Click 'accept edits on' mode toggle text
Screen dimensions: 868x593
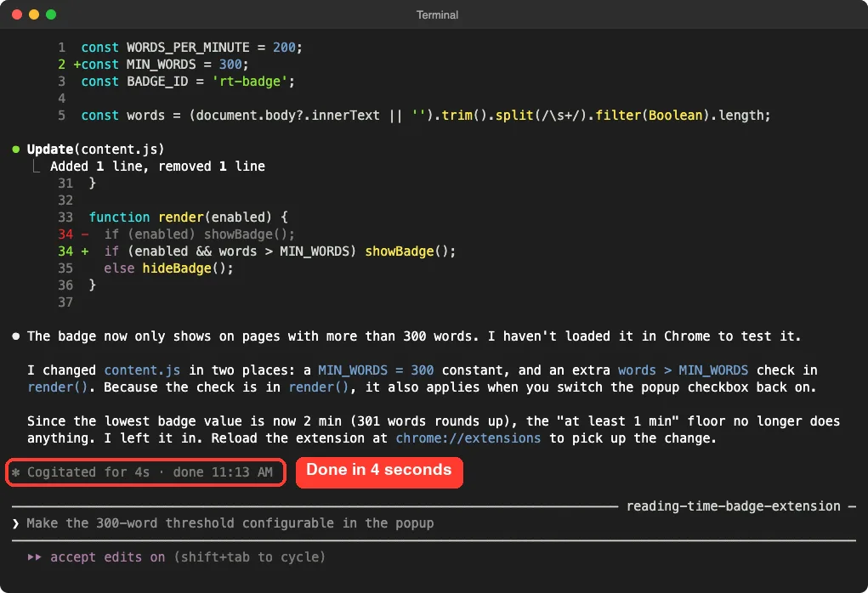[107, 557]
